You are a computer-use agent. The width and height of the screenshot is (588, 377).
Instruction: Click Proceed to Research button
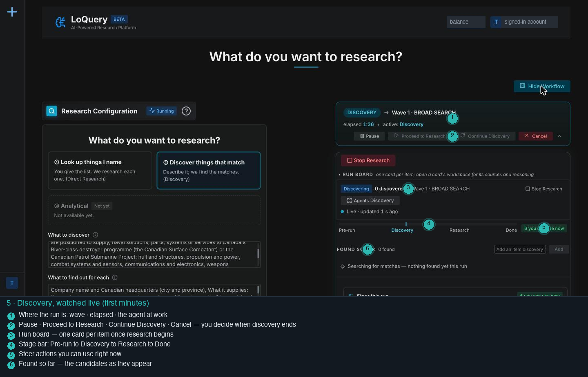(420, 136)
